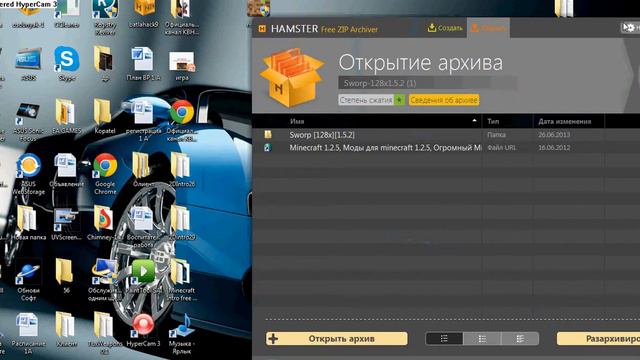The height and width of the screenshot is (360, 640).
Task: Open the UVScreen... shortcut
Action: [66, 224]
